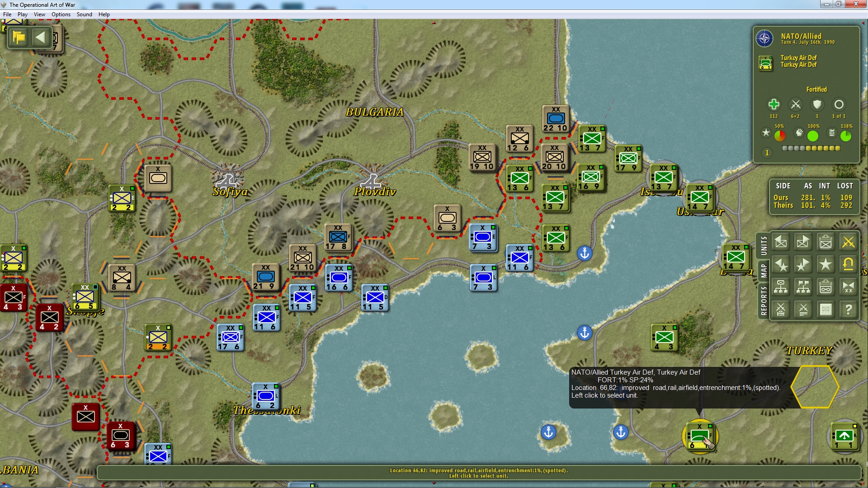Open the Play menu

coord(23,14)
